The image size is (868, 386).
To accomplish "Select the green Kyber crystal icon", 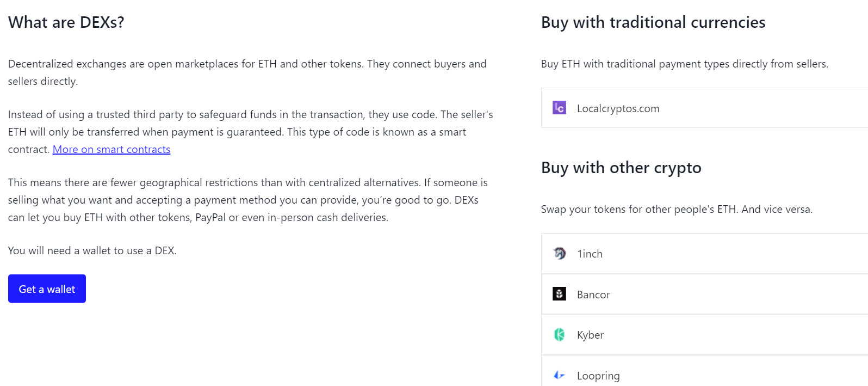I will click(x=560, y=334).
